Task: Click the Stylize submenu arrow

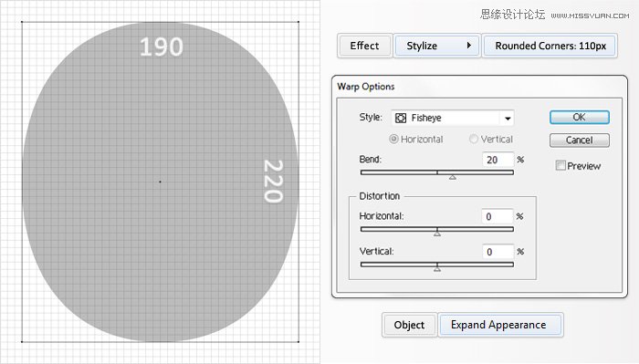Action: tap(469, 46)
